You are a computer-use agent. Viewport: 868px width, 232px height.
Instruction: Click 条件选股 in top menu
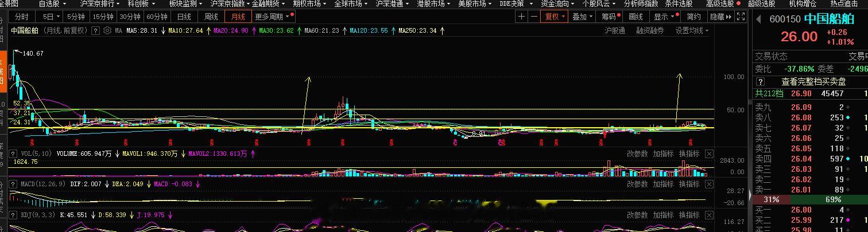pyautogui.click(x=679, y=3)
